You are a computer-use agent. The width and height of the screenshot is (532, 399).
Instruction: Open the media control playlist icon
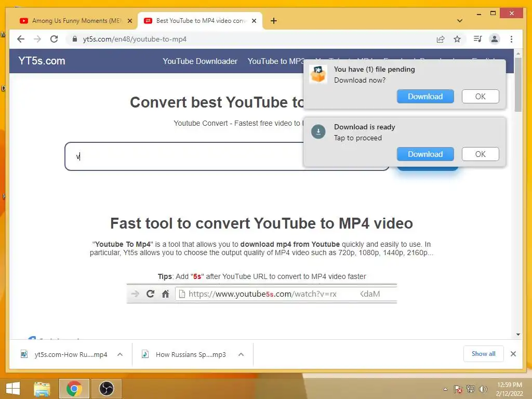(x=477, y=39)
